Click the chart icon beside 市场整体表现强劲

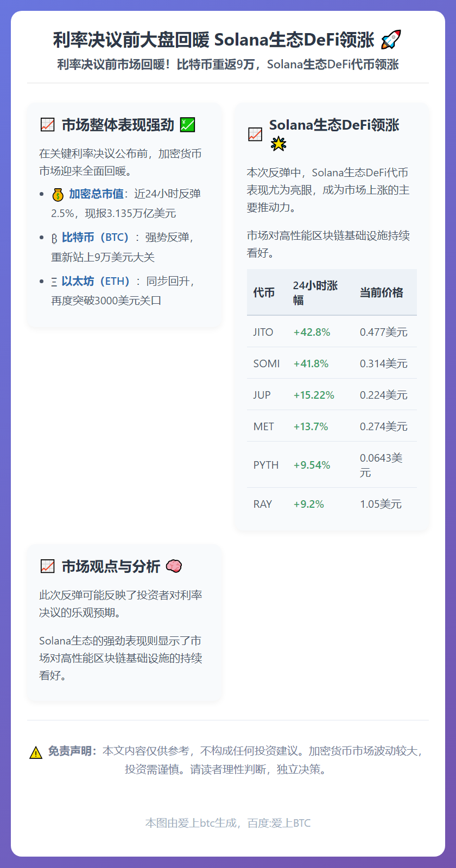48,125
